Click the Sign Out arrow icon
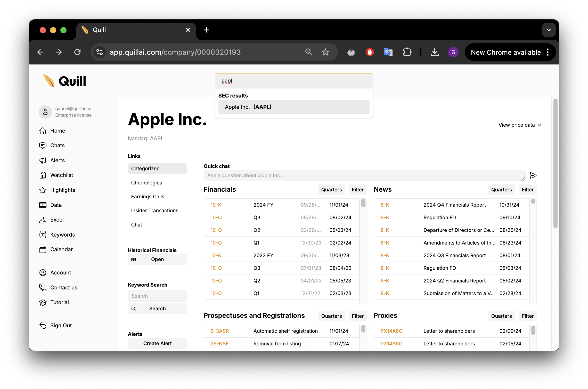The width and height of the screenshot is (588, 389). pyautogui.click(x=43, y=326)
